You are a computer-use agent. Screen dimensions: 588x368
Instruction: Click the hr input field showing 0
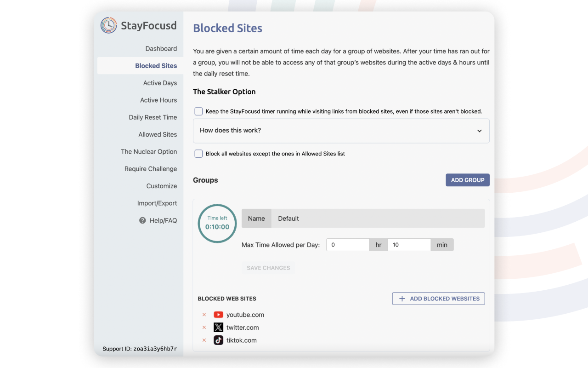click(x=348, y=245)
